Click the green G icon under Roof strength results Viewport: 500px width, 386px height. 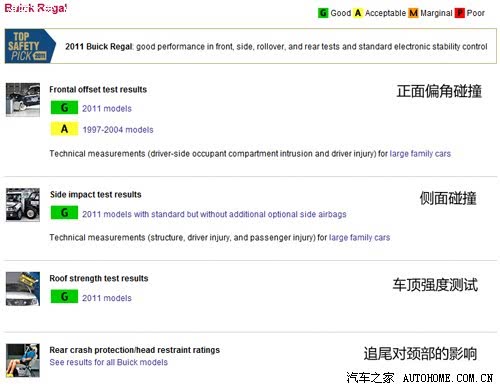(x=64, y=296)
